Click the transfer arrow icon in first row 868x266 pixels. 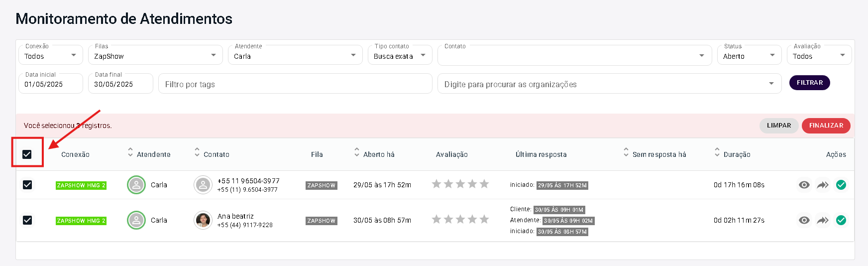coord(823,185)
